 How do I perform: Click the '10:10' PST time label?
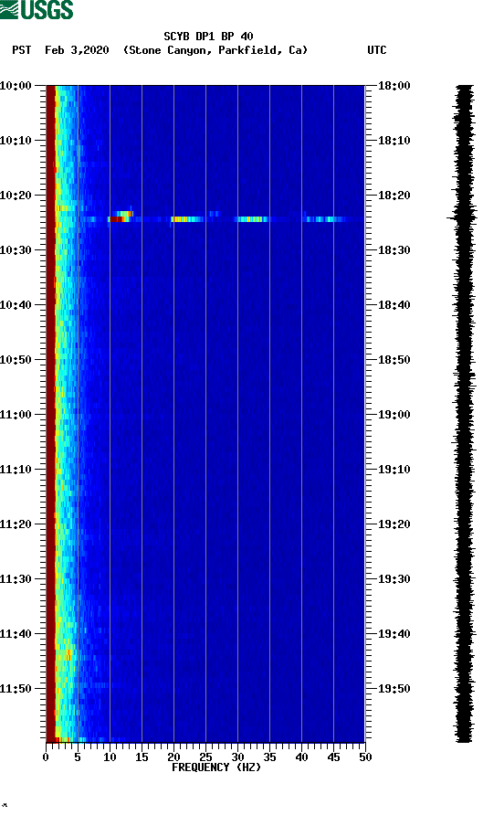click(16, 141)
